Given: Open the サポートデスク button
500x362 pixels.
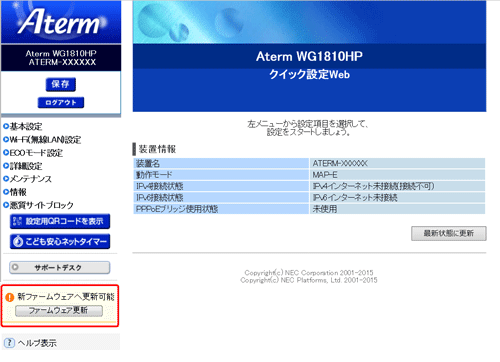Looking at the screenshot, I should (x=60, y=267).
